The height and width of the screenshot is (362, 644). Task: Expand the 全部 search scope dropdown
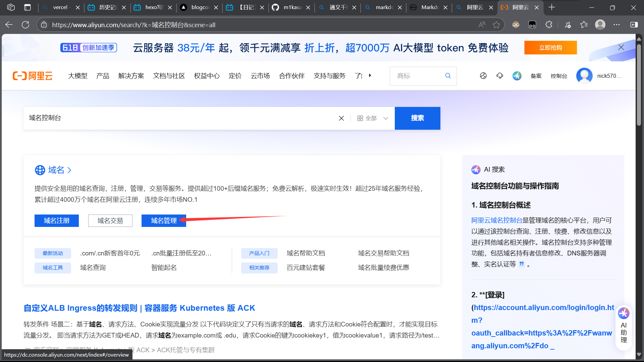tap(373, 118)
